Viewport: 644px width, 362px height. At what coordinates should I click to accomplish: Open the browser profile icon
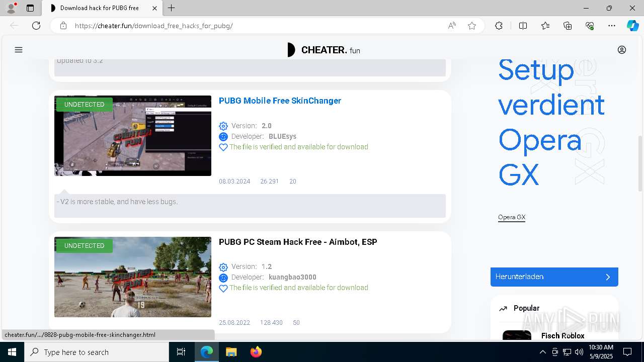pos(11,8)
